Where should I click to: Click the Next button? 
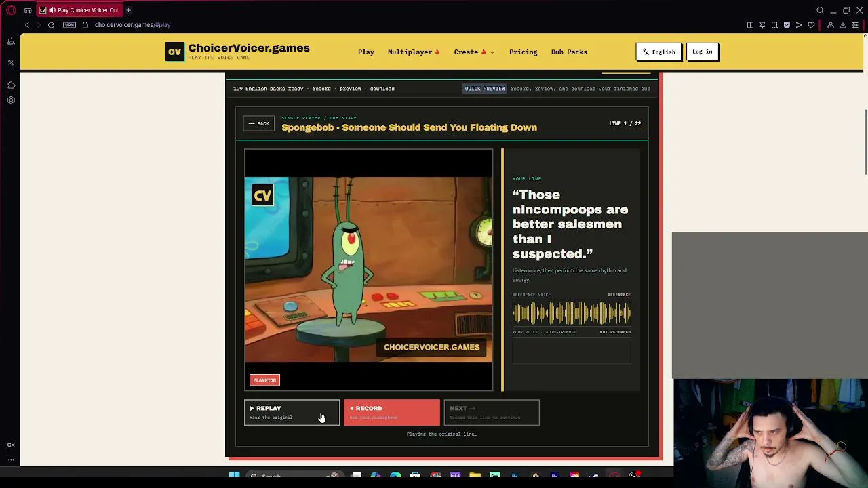pyautogui.click(x=492, y=412)
